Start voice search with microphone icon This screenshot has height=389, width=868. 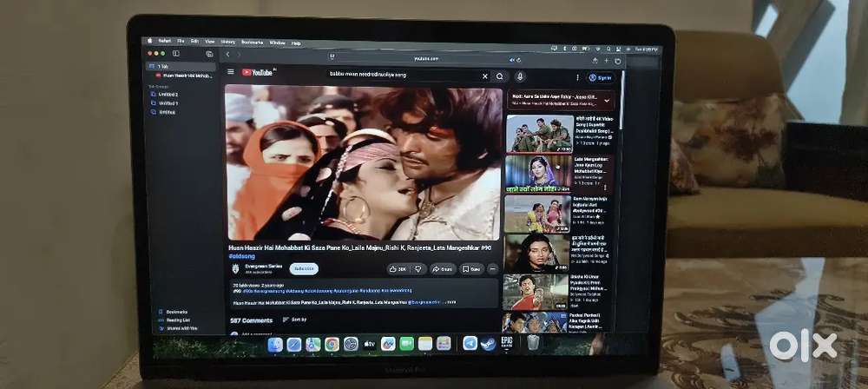pyautogui.click(x=519, y=76)
